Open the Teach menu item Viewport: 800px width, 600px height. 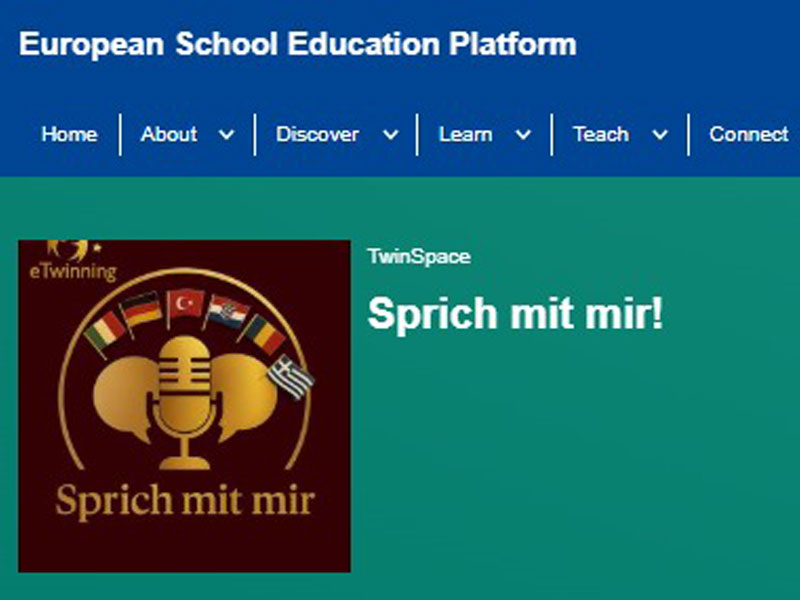[601, 135]
